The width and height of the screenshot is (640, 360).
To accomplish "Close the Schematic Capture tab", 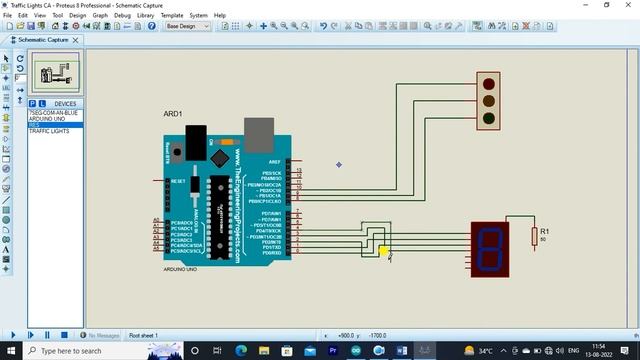I will tap(76, 40).
